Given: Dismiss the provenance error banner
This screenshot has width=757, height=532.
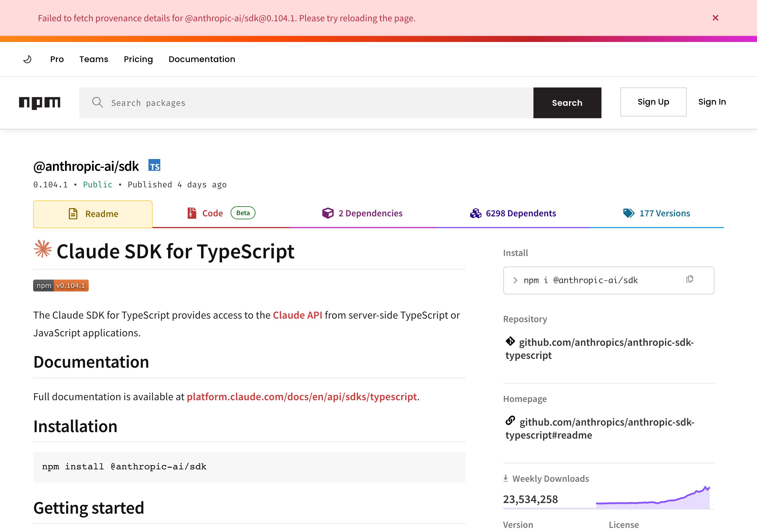Looking at the screenshot, I should [x=715, y=18].
